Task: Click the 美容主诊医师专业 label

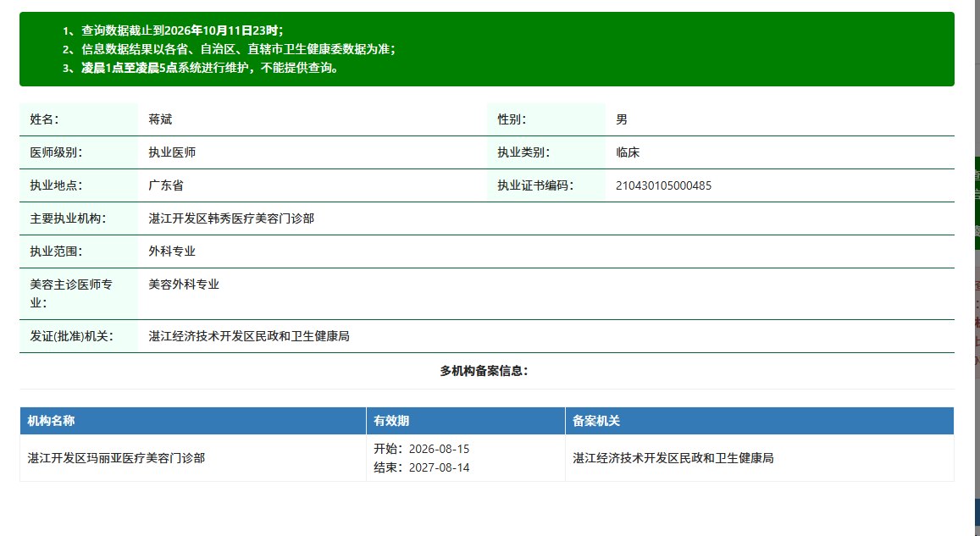Action: [71, 294]
